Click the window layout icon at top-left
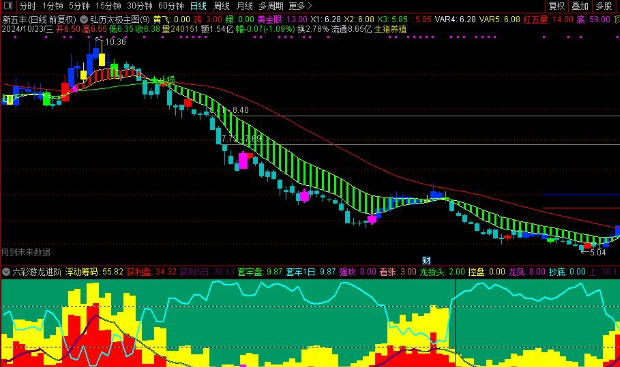This screenshot has width=620, height=367. click(8, 6)
